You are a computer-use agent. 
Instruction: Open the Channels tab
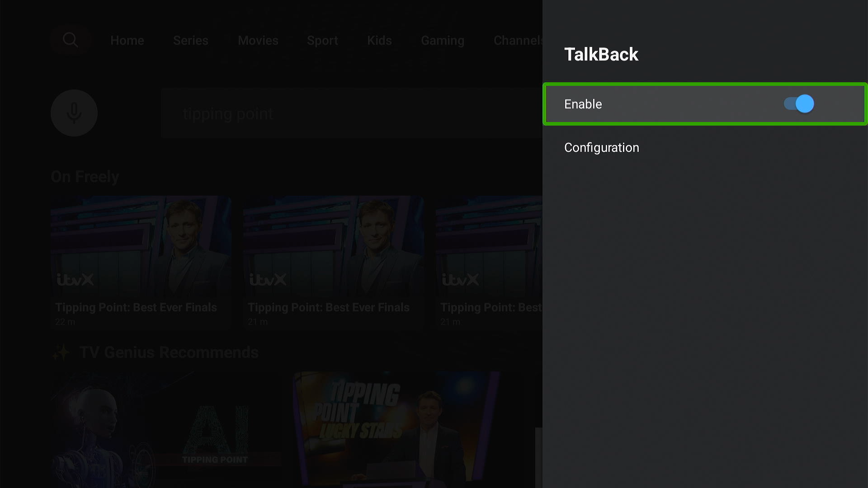pyautogui.click(x=518, y=41)
